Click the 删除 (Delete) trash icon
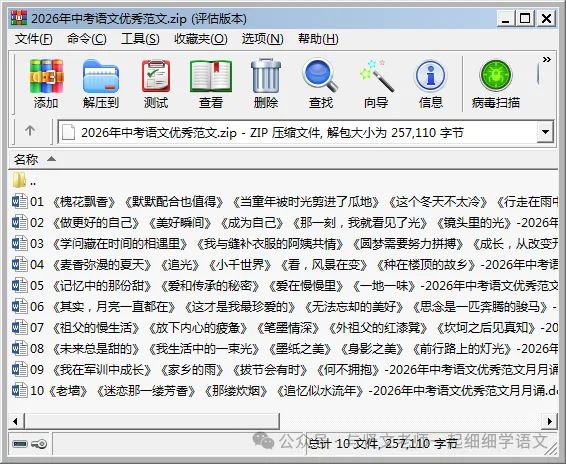Screen dimensions: 566x464 pyautogui.click(x=266, y=76)
